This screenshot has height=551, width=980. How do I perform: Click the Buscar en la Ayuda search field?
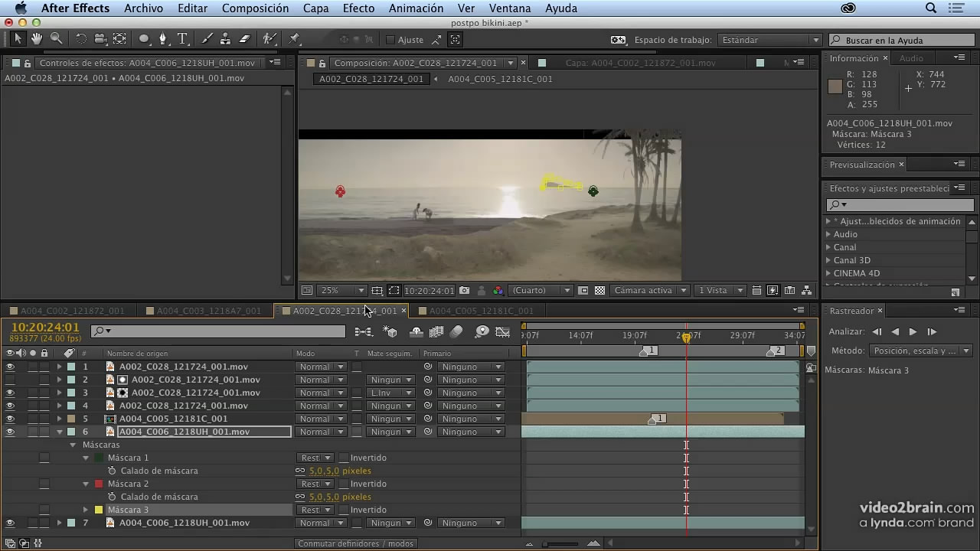[900, 40]
